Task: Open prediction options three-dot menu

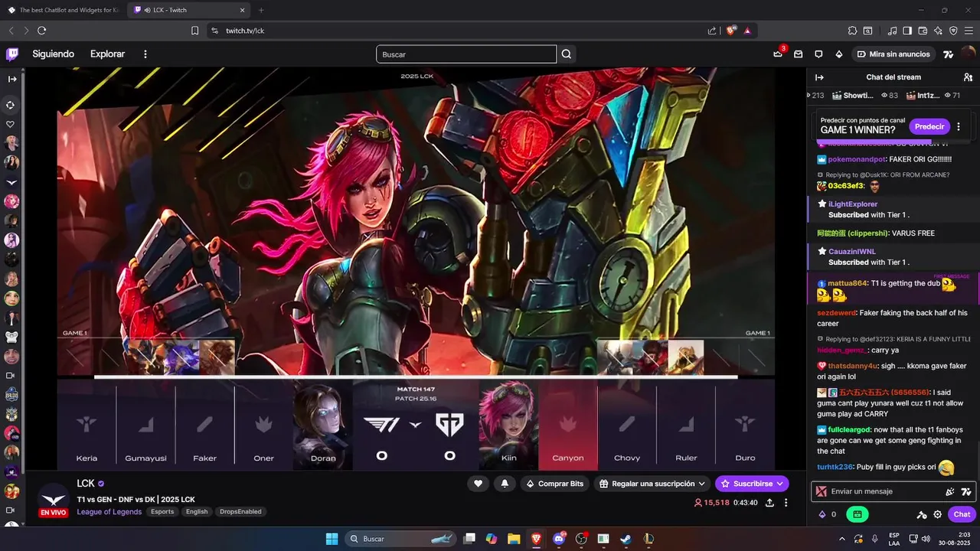Action: point(959,126)
